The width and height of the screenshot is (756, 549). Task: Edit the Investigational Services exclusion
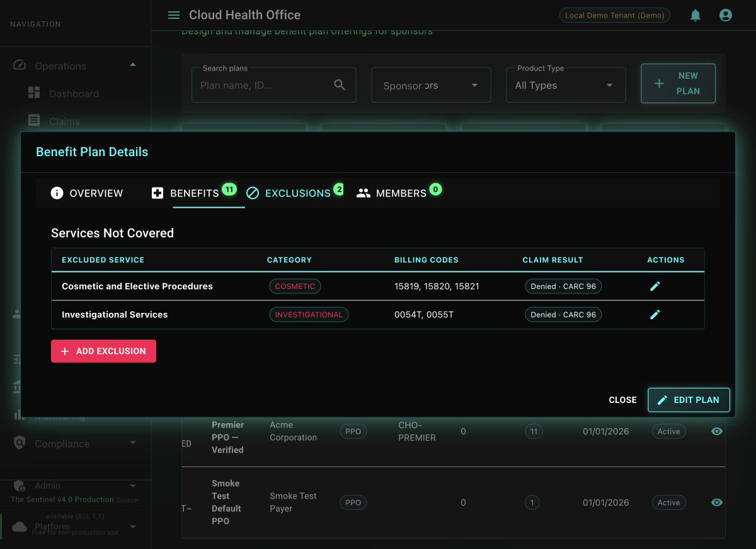(655, 315)
